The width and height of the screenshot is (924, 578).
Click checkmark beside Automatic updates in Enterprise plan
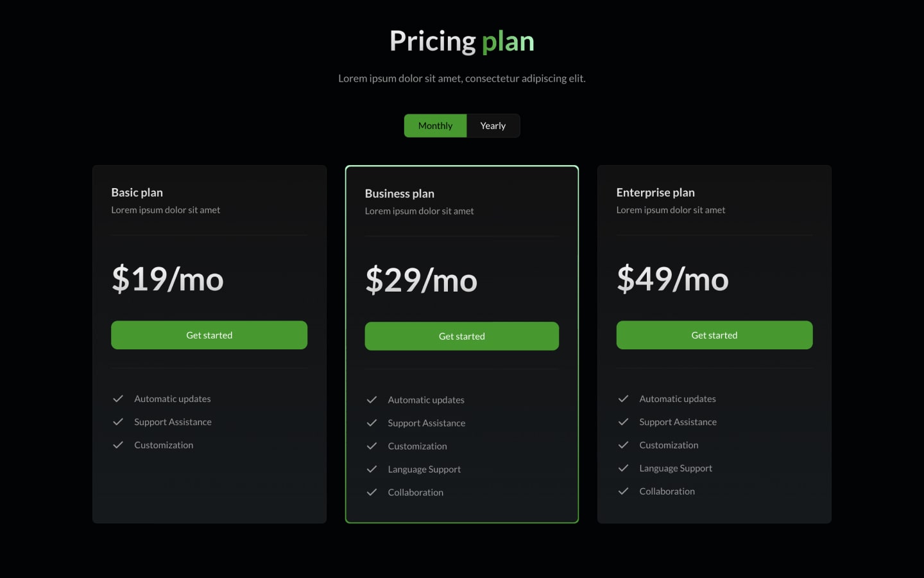pyautogui.click(x=623, y=398)
